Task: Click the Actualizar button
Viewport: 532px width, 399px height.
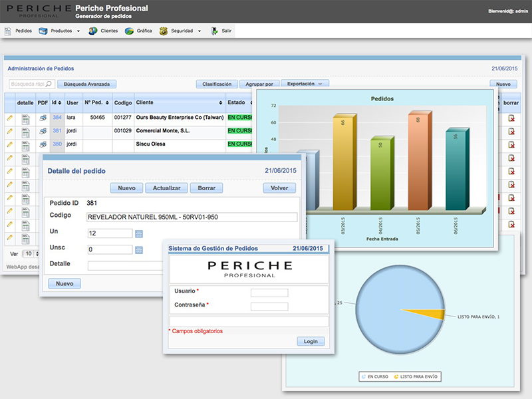Action: [x=167, y=188]
